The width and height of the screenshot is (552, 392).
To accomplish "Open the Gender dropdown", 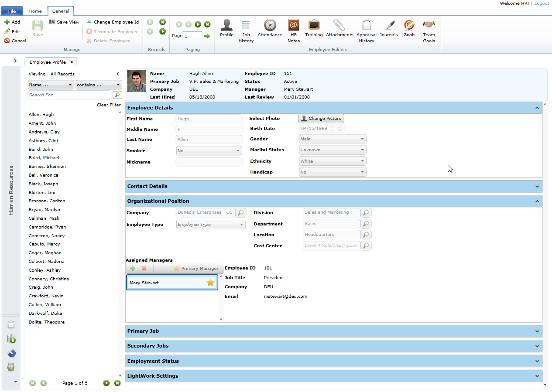I will click(x=333, y=139).
